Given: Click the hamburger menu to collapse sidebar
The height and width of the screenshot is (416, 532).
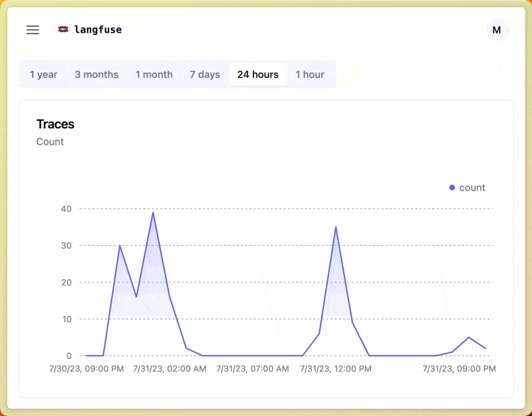Looking at the screenshot, I should click(x=32, y=29).
